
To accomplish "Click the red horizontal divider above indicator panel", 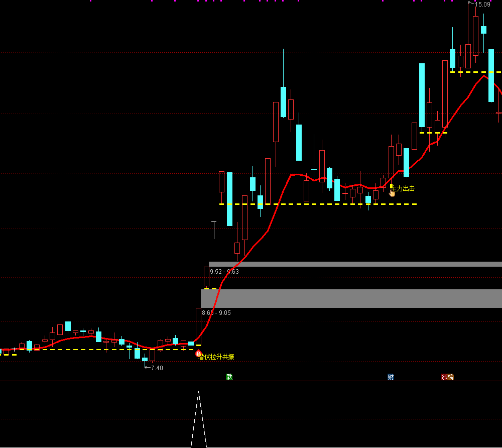I will tap(251, 381).
